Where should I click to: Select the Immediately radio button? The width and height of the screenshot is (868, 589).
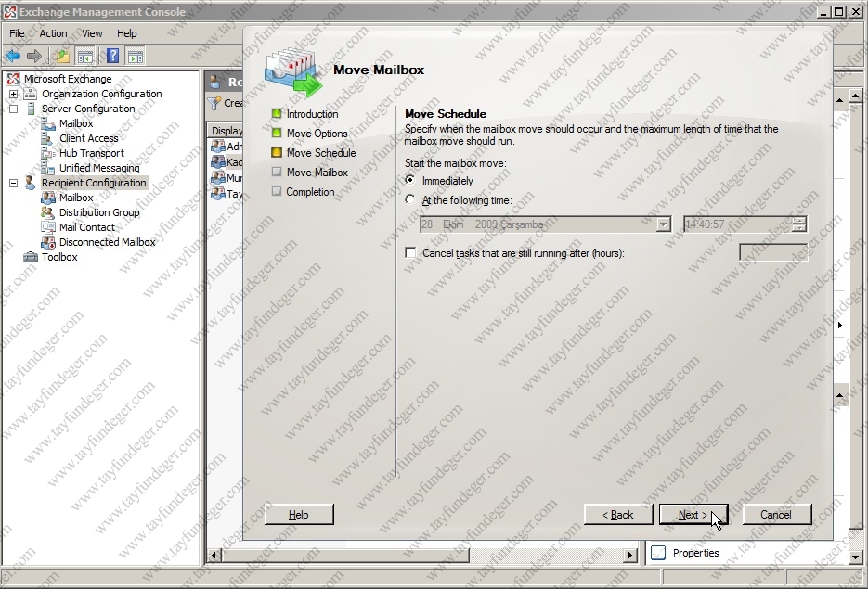point(410,180)
